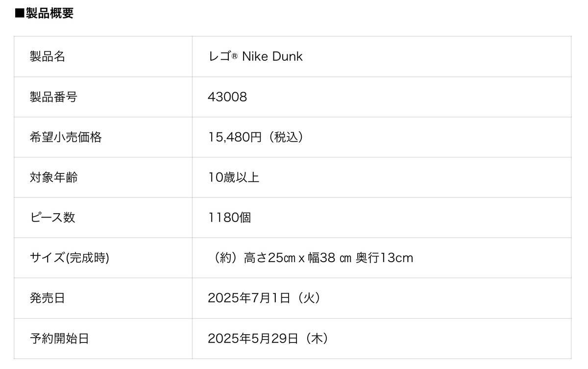Click the 製品概要 section heading
The height and width of the screenshot is (369, 588).
tap(44, 13)
